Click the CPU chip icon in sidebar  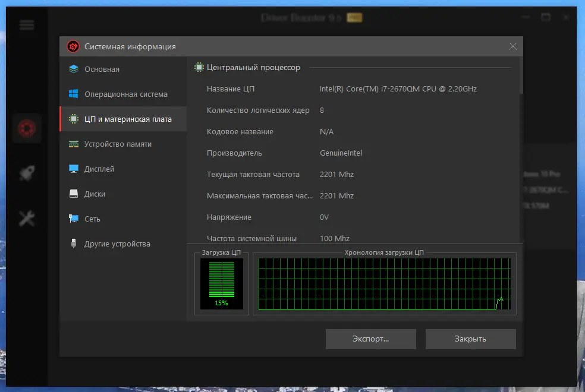[74, 119]
